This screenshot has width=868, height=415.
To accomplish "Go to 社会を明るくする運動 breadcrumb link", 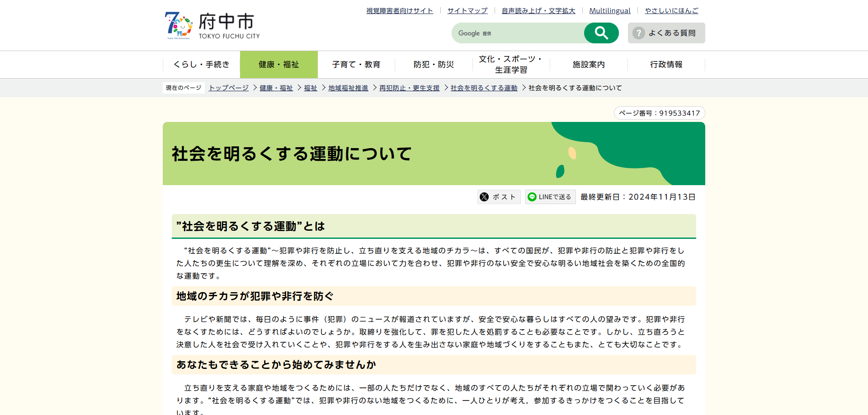I will [x=484, y=88].
